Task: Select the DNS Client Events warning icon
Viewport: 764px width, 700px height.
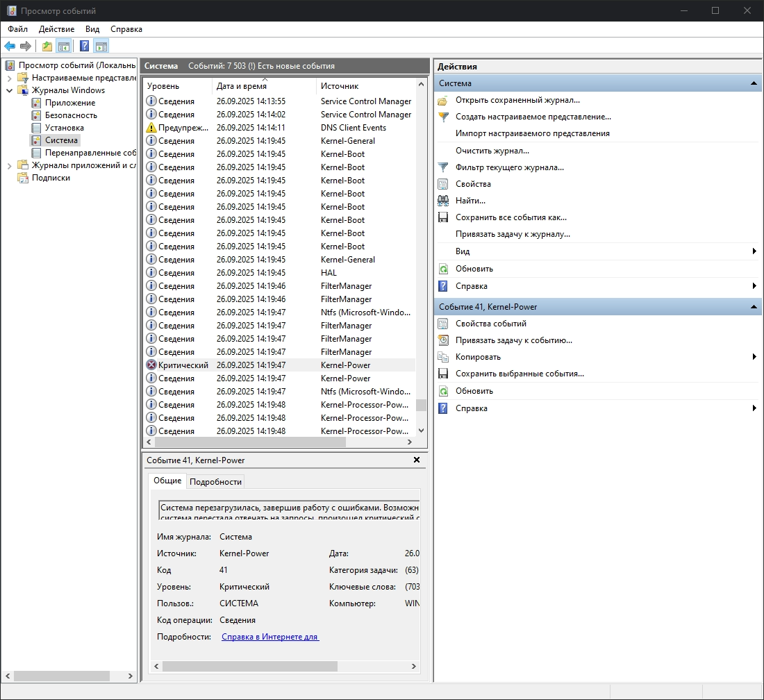Action: point(151,128)
